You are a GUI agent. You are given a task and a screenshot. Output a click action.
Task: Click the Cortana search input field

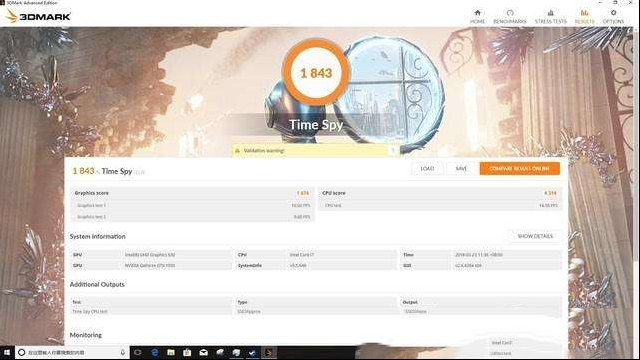69,352
